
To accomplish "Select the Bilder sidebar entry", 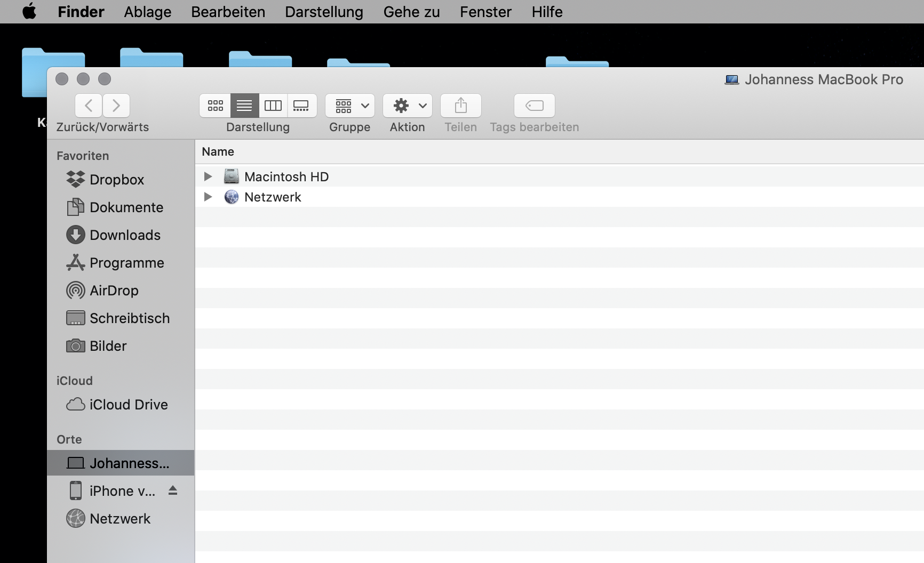I will click(x=107, y=346).
